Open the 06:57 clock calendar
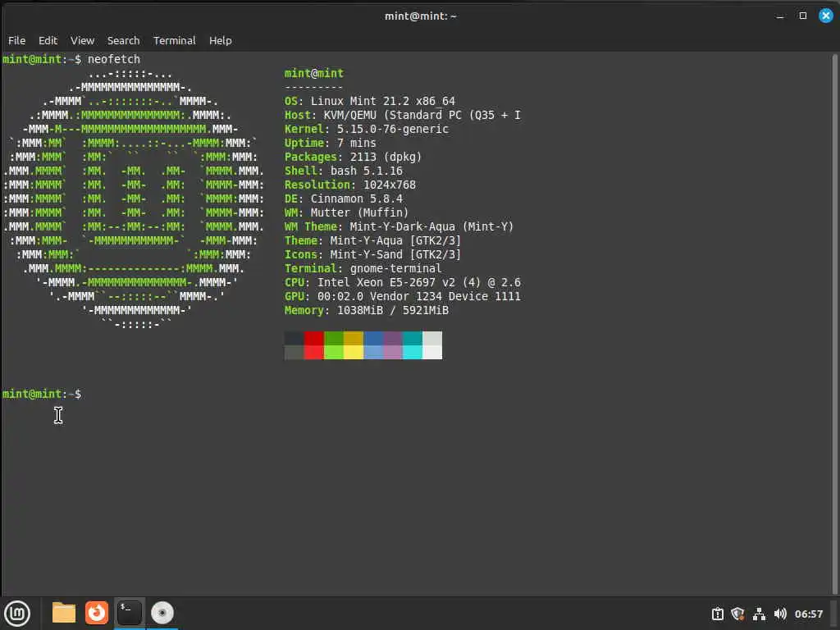Image resolution: width=840 pixels, height=630 pixels. coord(808,614)
